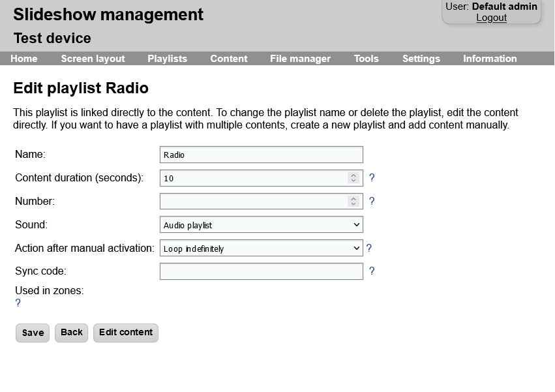The height and width of the screenshot is (392, 555).
Task: Click the Back button
Action: tap(72, 333)
